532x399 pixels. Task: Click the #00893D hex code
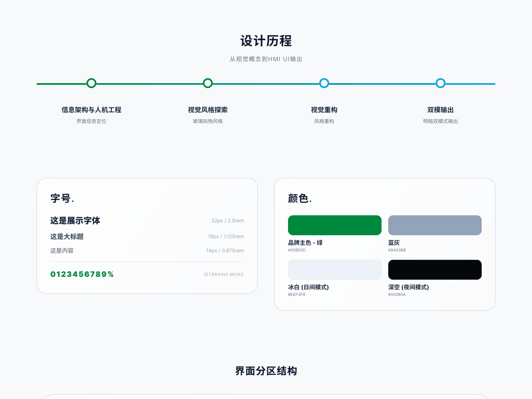pyautogui.click(x=297, y=250)
